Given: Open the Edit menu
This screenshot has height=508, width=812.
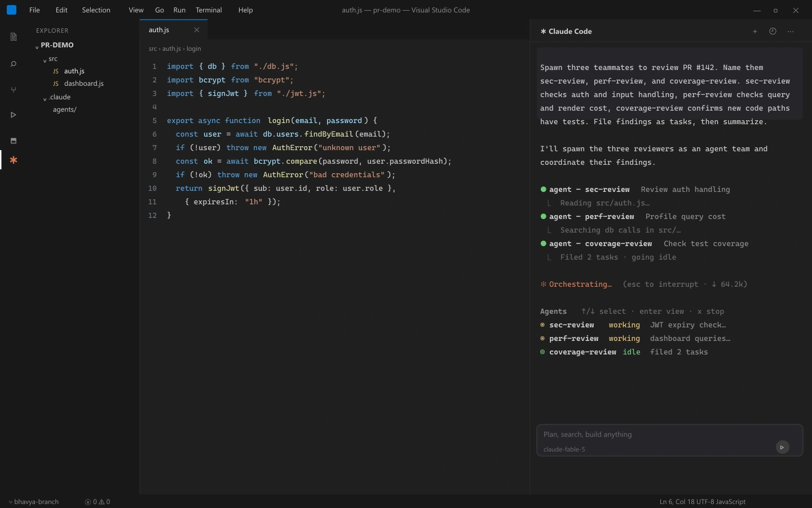Looking at the screenshot, I should coord(61,10).
